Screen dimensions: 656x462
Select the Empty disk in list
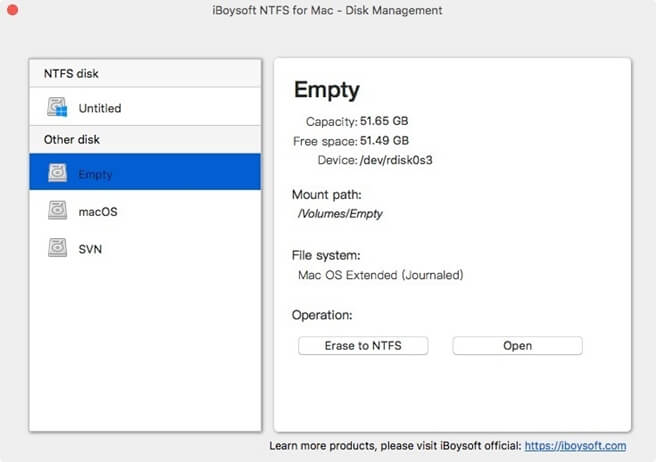tap(145, 172)
